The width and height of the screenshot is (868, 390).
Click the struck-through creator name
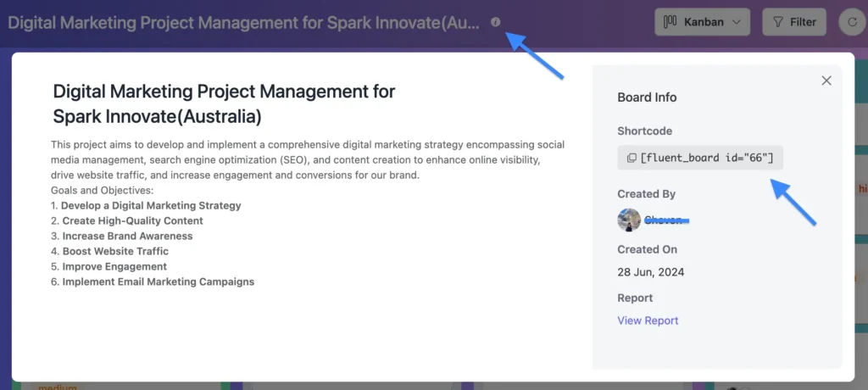666,220
